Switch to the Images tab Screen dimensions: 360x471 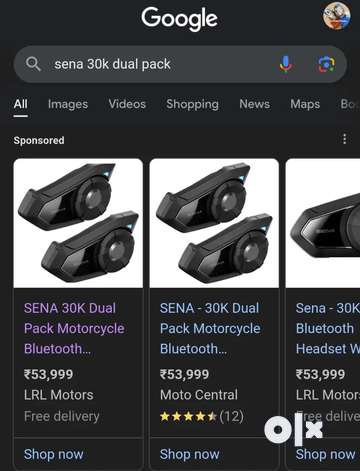pos(68,104)
